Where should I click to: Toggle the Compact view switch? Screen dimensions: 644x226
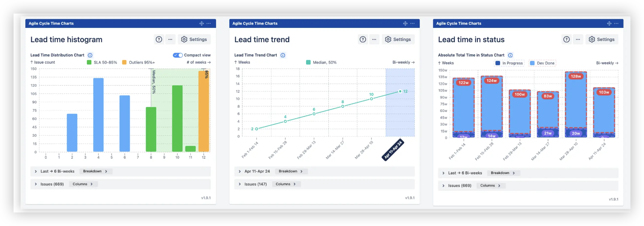point(178,55)
